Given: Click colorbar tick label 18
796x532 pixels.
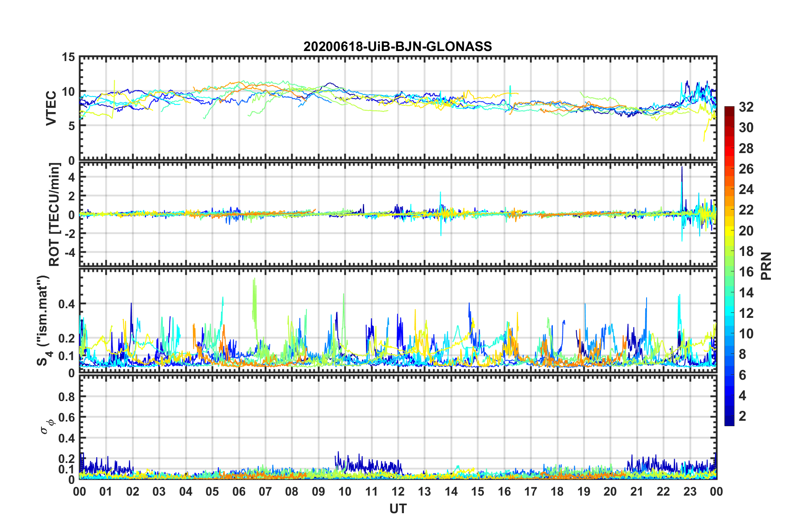Looking at the screenshot, I should click(746, 251).
